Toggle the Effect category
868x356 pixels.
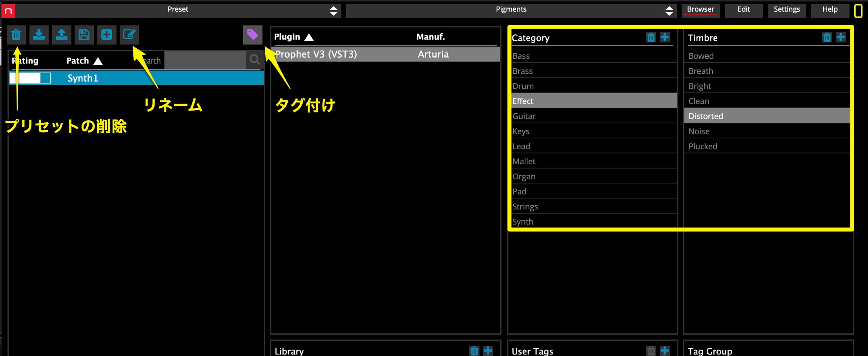[x=594, y=101]
